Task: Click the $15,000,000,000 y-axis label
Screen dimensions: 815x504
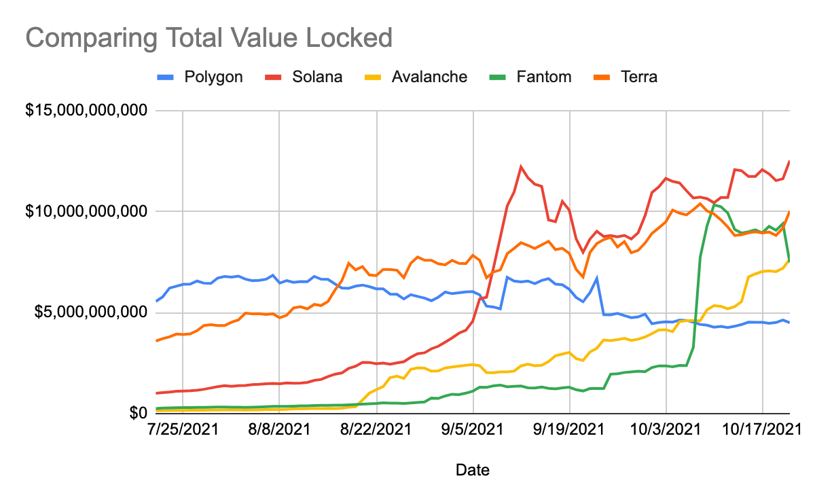Action: pos(87,111)
